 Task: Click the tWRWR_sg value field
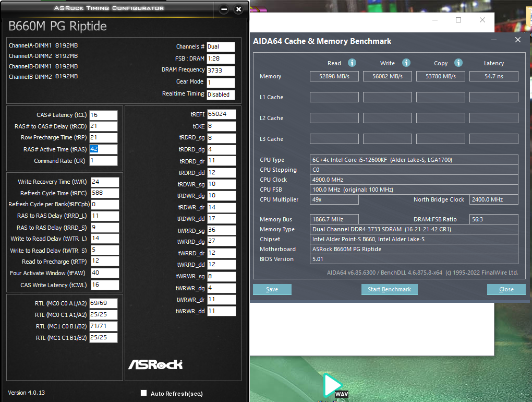(x=222, y=276)
